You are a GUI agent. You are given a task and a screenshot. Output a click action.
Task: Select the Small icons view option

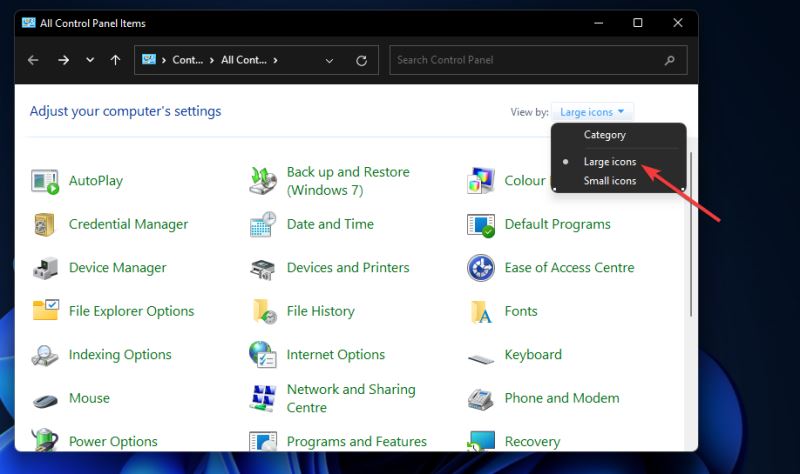click(x=610, y=181)
